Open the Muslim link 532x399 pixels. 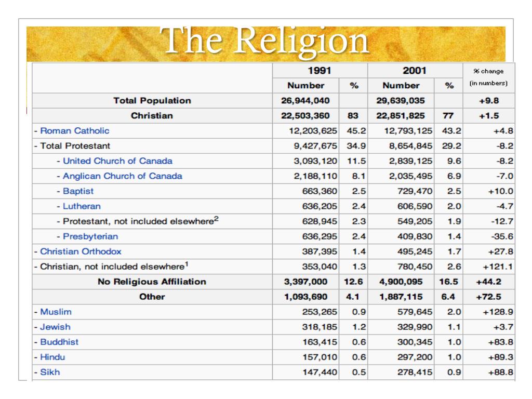(56, 312)
